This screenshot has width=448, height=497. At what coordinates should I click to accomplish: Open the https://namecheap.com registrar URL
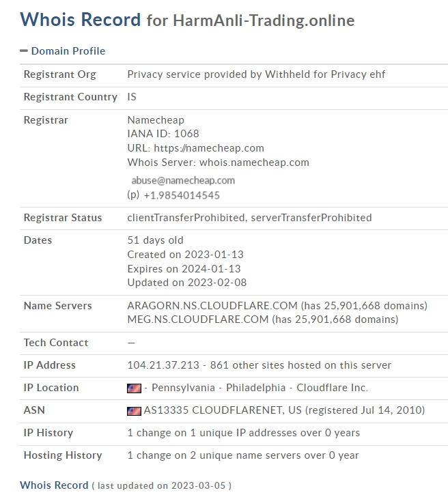pos(209,148)
